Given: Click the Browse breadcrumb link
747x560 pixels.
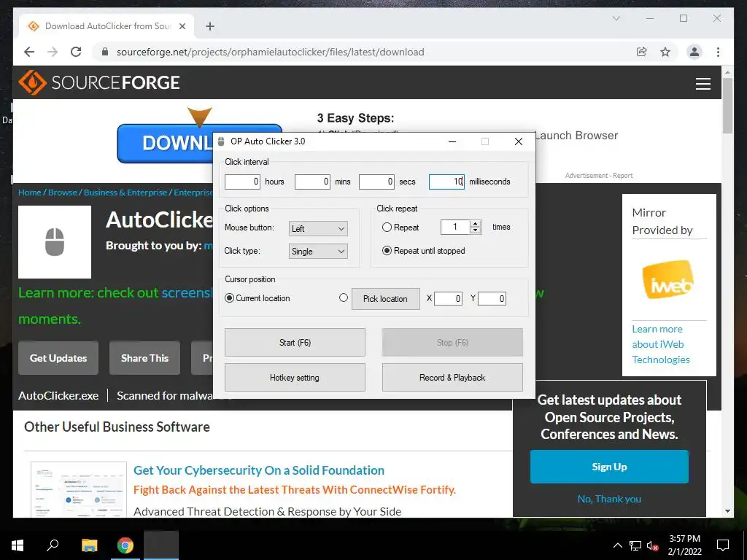Looking at the screenshot, I should [63, 192].
